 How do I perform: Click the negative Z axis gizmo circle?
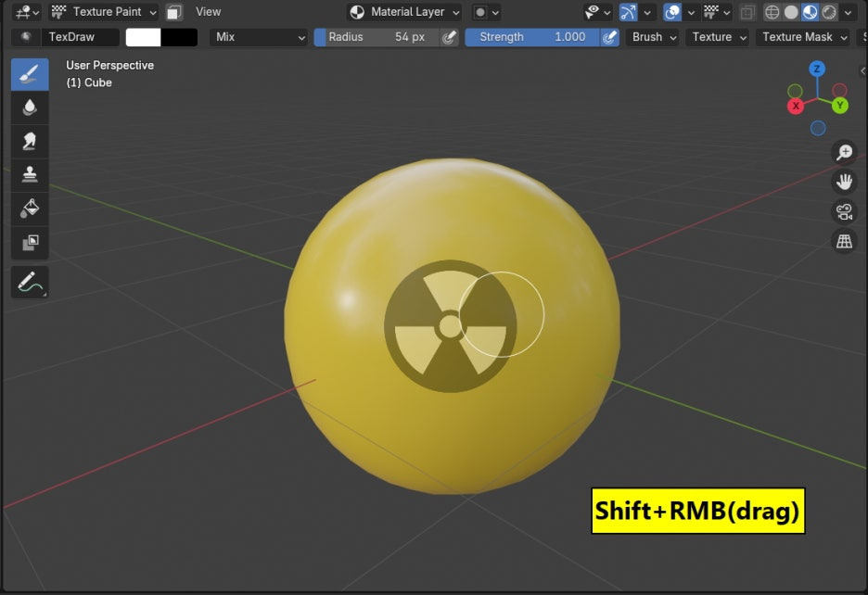(818, 129)
